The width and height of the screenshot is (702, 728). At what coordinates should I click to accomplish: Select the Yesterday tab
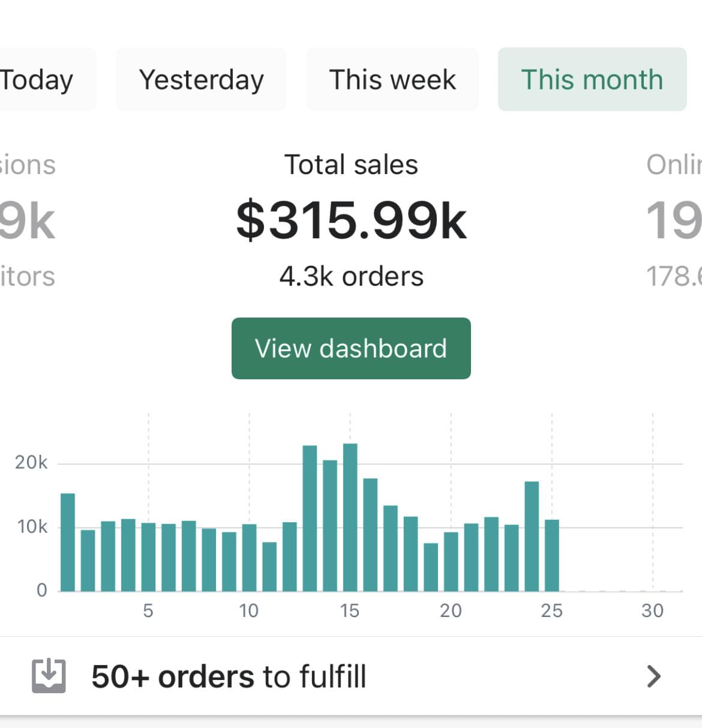point(201,80)
